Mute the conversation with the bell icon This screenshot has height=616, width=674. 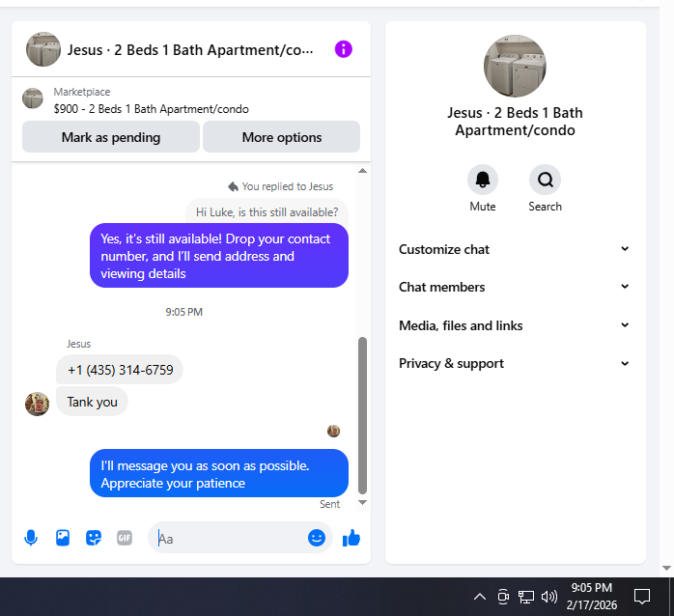483,180
